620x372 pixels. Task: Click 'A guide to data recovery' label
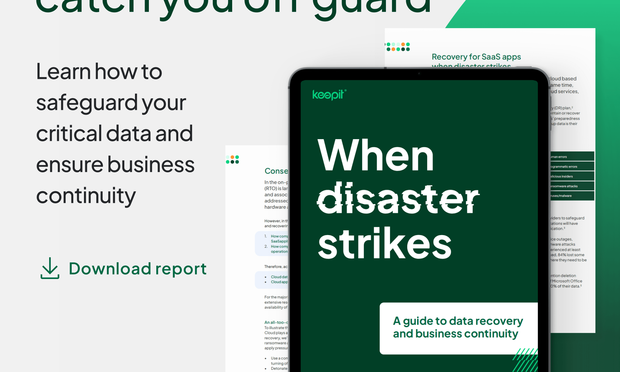click(457, 327)
